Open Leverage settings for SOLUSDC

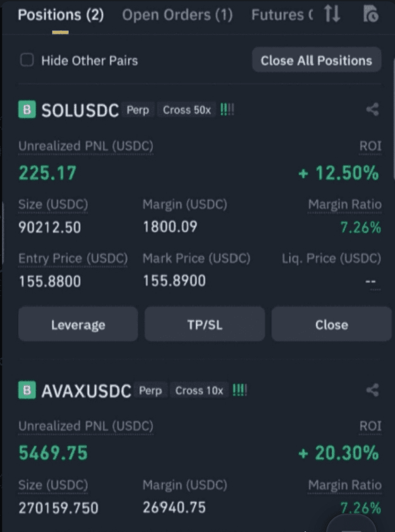tap(78, 325)
